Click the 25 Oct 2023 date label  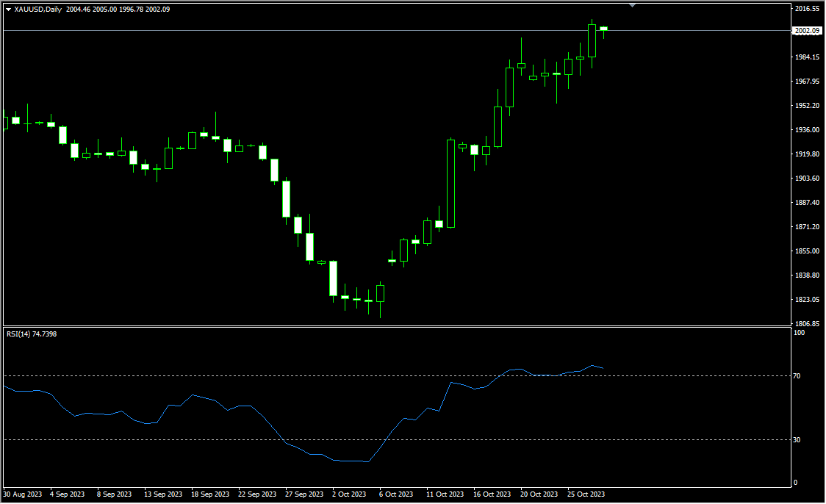click(587, 494)
